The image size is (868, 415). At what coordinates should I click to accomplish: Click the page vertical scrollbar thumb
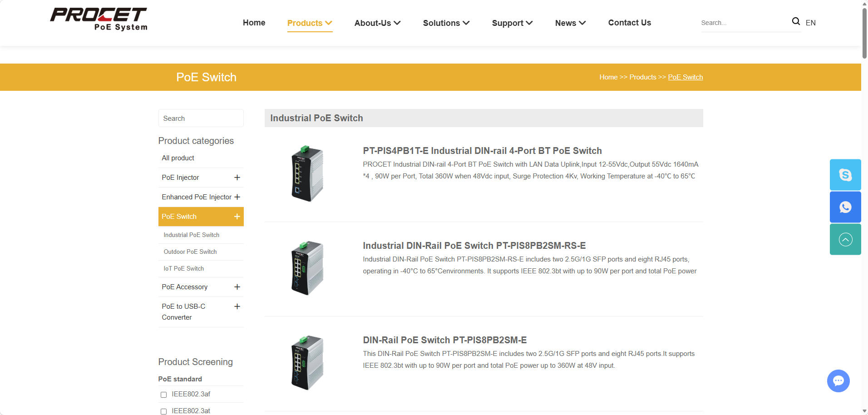[x=864, y=33]
